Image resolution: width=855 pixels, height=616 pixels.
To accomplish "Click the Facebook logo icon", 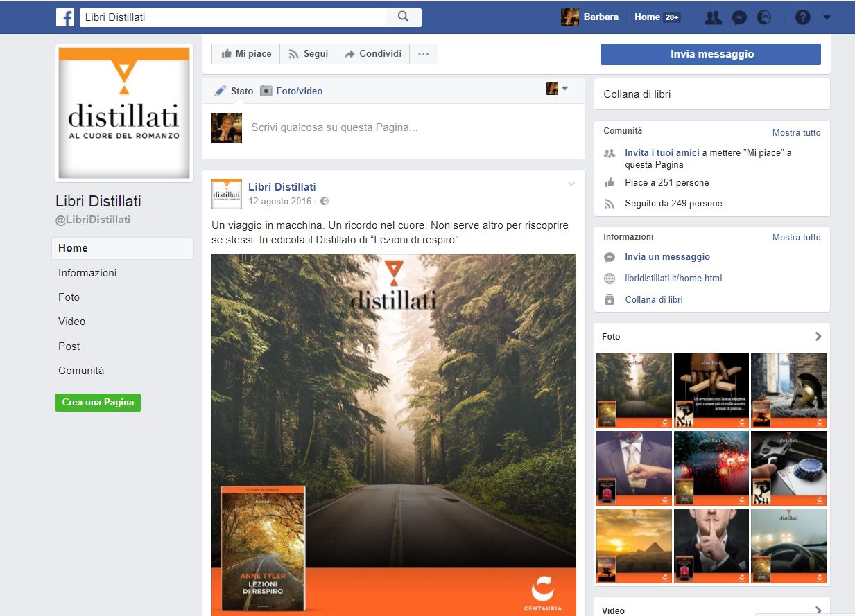I will coord(65,17).
